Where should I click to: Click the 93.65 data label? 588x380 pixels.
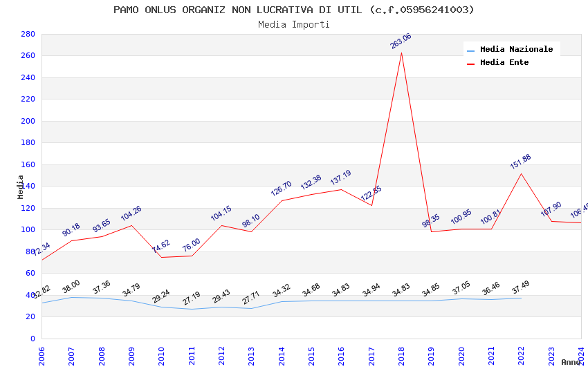tap(101, 225)
